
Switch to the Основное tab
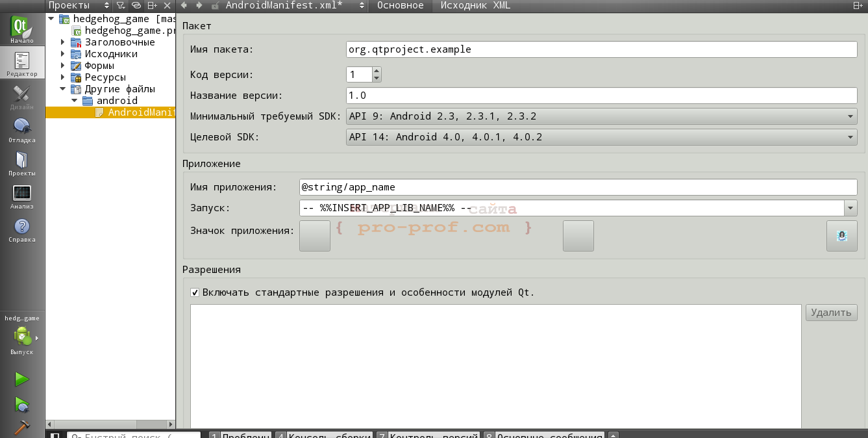pos(401,5)
